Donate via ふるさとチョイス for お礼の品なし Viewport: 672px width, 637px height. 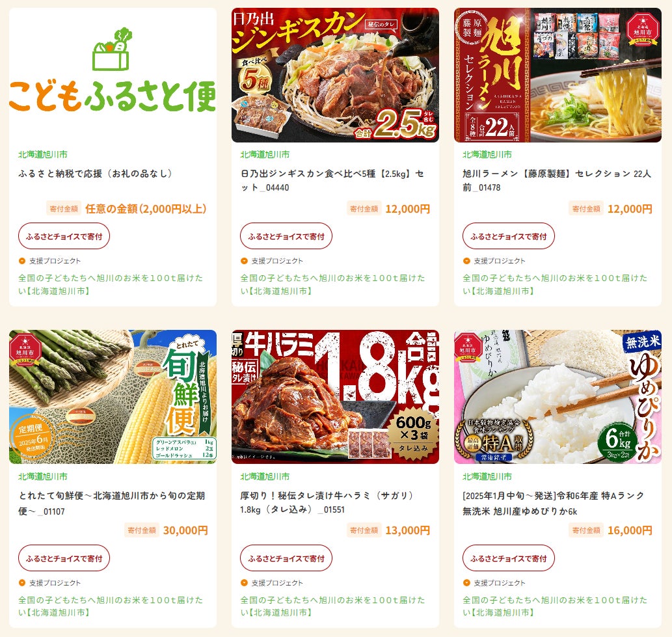64,236
